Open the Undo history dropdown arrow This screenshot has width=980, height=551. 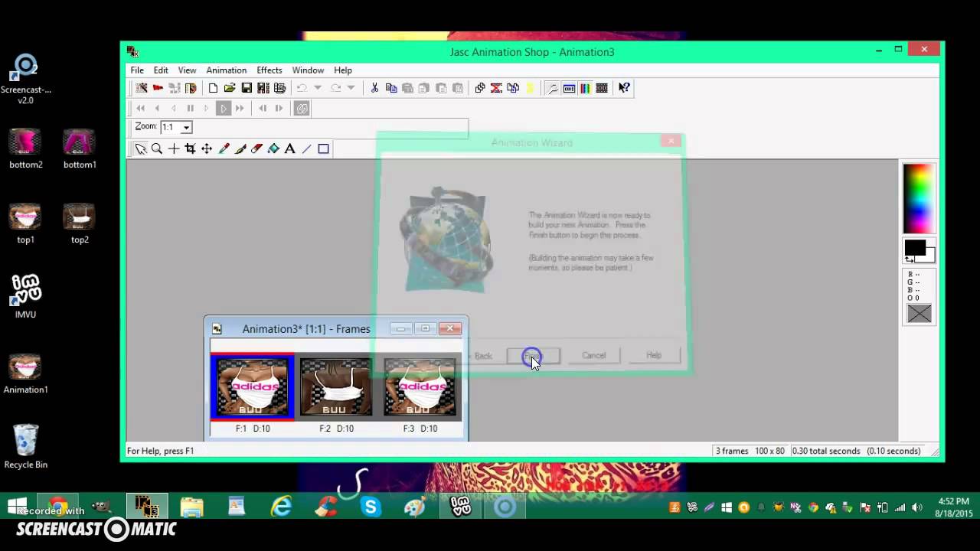pos(317,88)
